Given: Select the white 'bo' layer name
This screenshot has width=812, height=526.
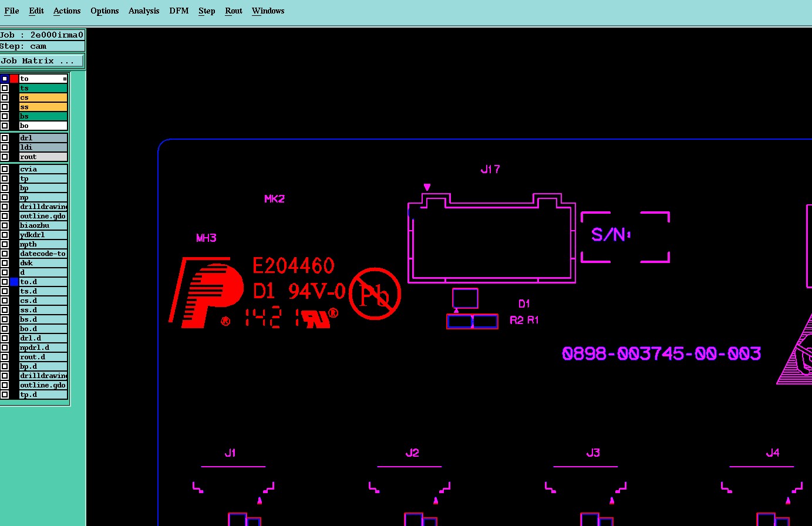Looking at the screenshot, I should pyautogui.click(x=43, y=126).
